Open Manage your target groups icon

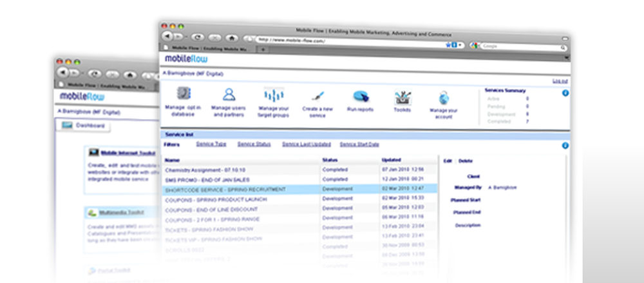pos(274,95)
